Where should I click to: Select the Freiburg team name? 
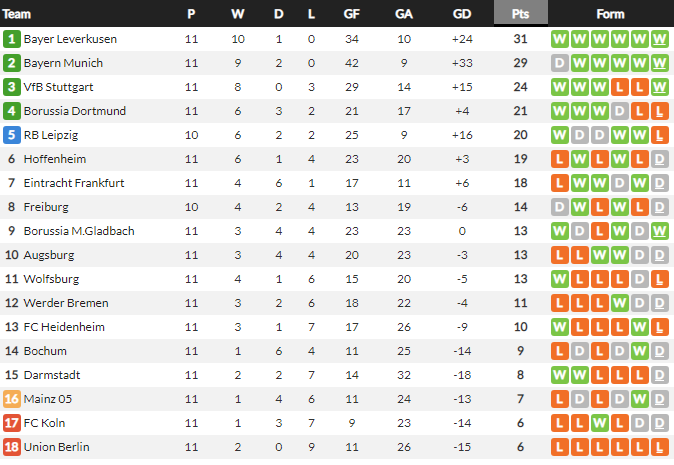pos(45,207)
